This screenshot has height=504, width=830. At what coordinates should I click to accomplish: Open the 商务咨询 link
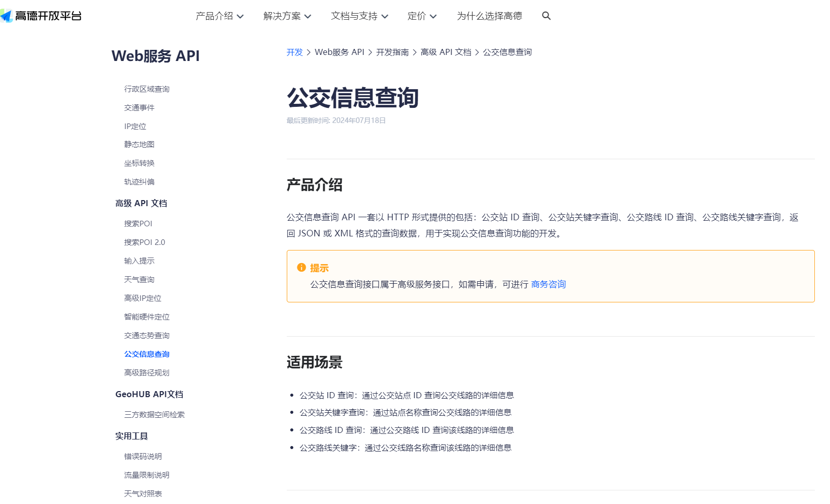548,284
